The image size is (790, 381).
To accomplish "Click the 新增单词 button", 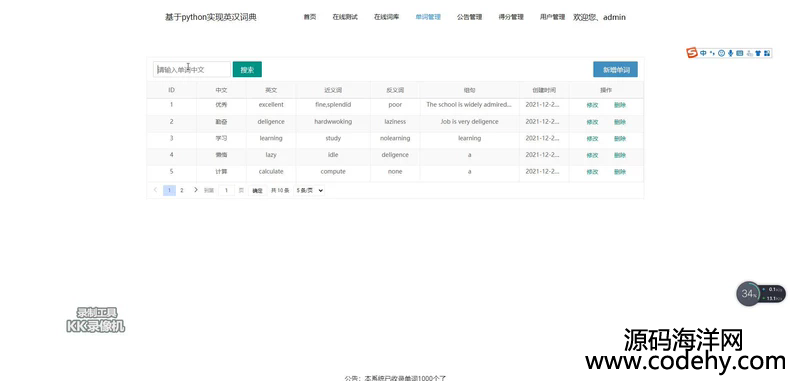I will point(615,70).
